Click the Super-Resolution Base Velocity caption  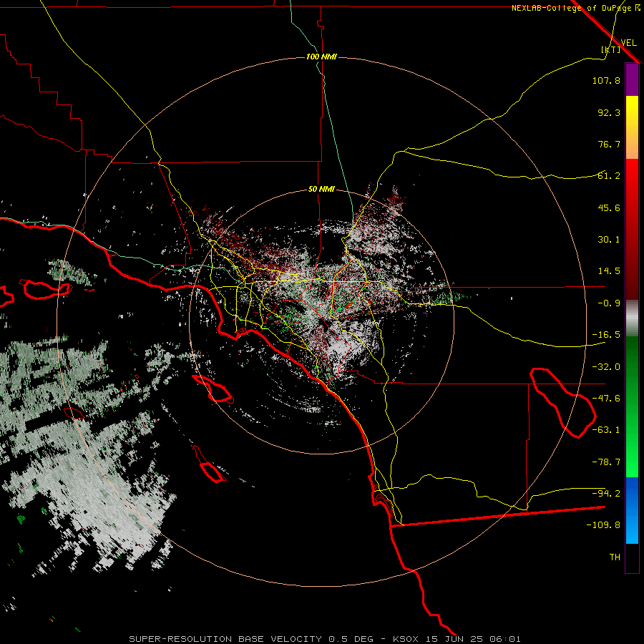coord(325,639)
